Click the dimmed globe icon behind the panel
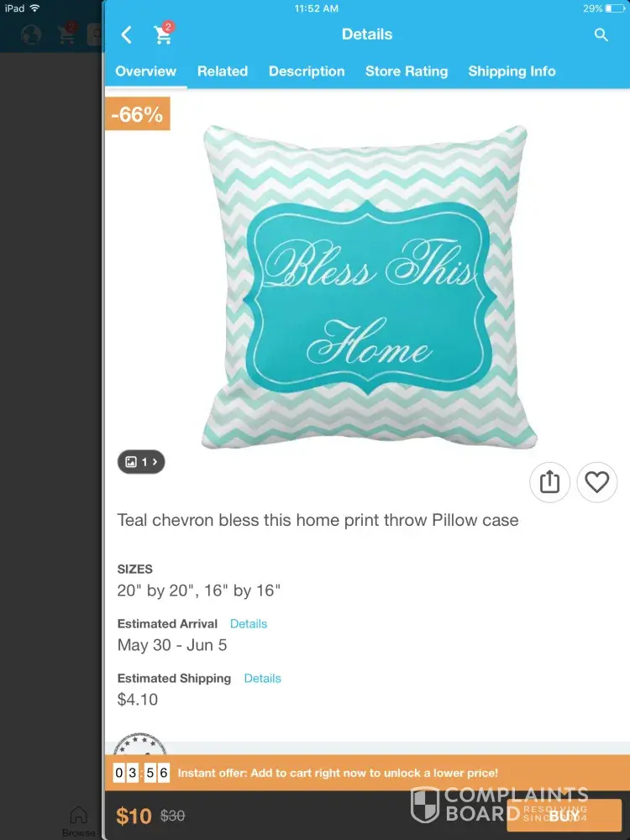Viewport: 630px width, 840px height. pos(31,34)
